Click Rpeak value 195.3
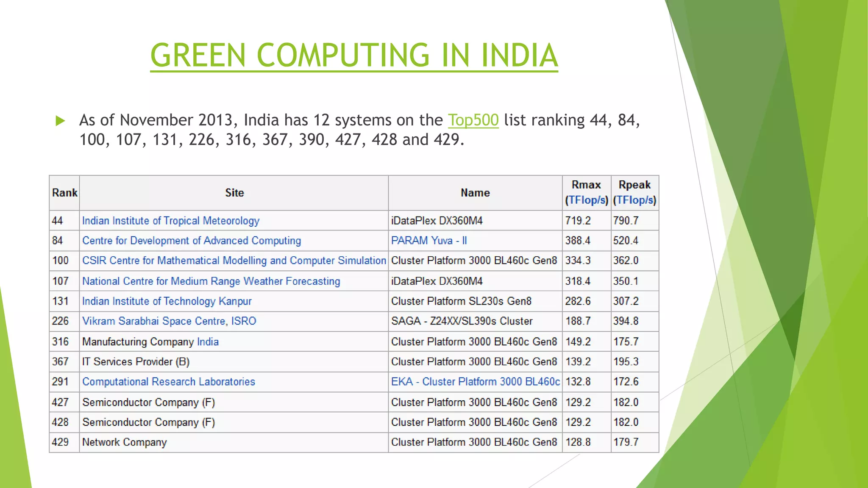This screenshot has width=868, height=488. point(626,362)
